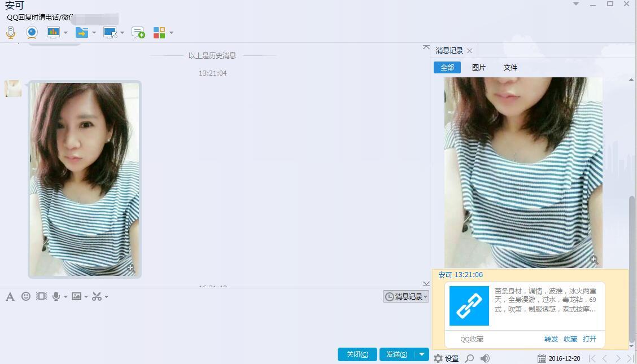Click the create discussion group icon

[138, 33]
